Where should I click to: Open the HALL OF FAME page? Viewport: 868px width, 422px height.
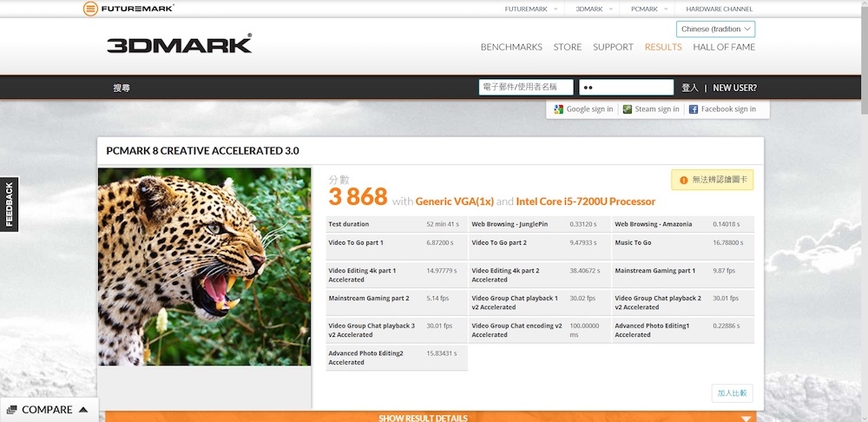tap(726, 47)
